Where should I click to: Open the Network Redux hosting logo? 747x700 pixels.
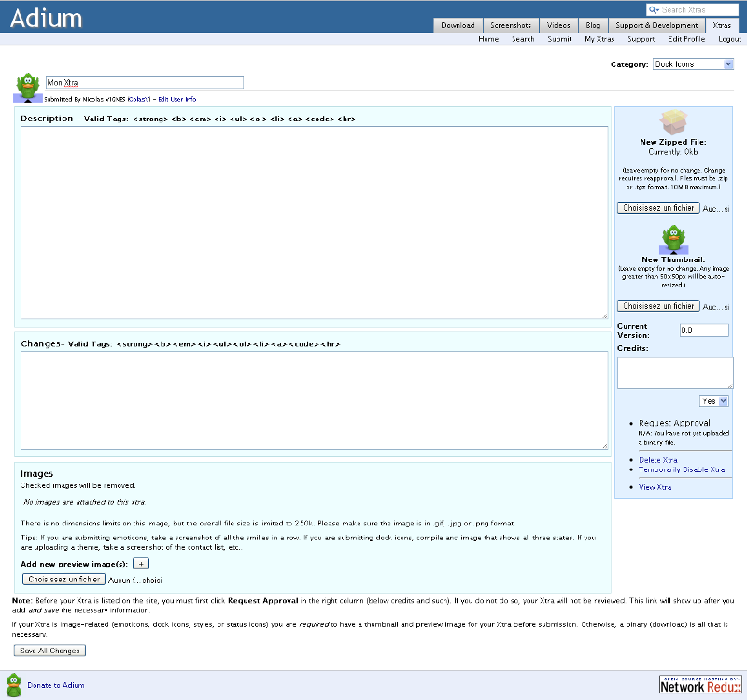699,684
